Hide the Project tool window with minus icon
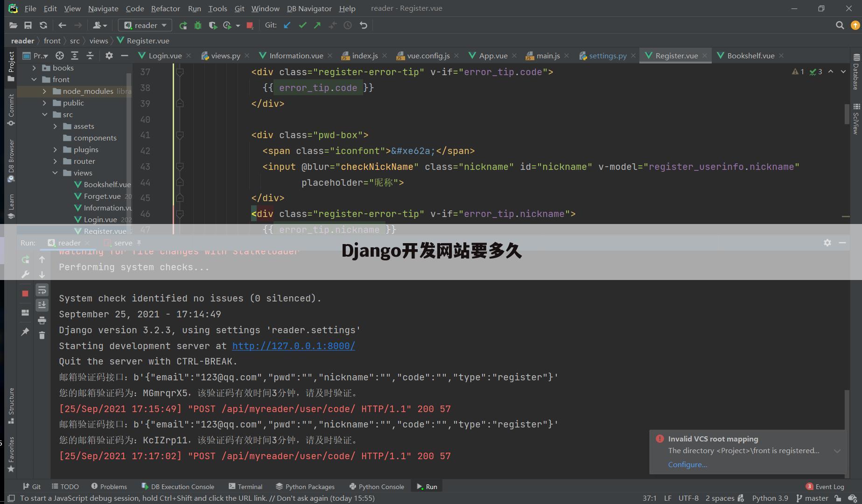The image size is (862, 504). 124,56
